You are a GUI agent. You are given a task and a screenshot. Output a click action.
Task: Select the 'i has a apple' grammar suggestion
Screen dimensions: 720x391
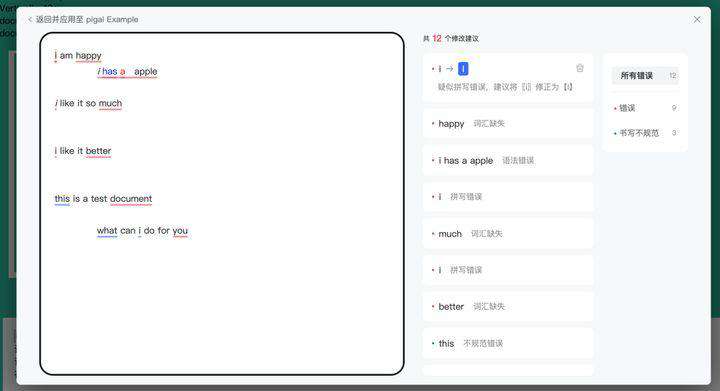click(x=508, y=160)
